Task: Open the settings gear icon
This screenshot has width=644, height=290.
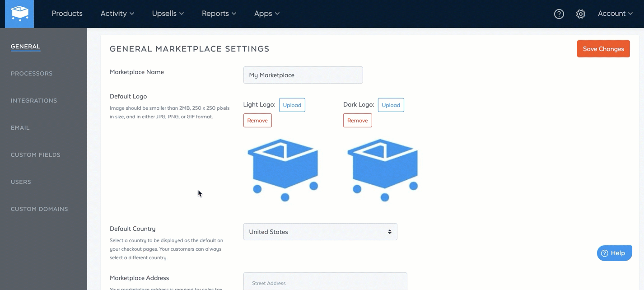Action: tap(580, 14)
